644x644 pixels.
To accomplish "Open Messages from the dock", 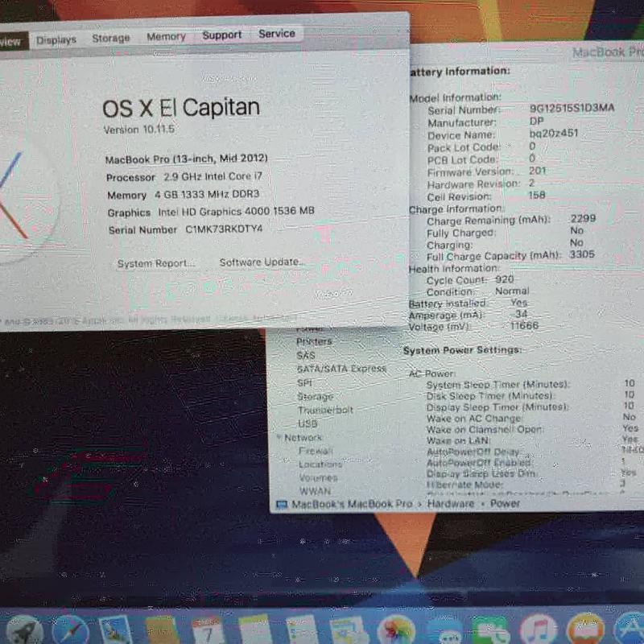I will coord(444,630).
